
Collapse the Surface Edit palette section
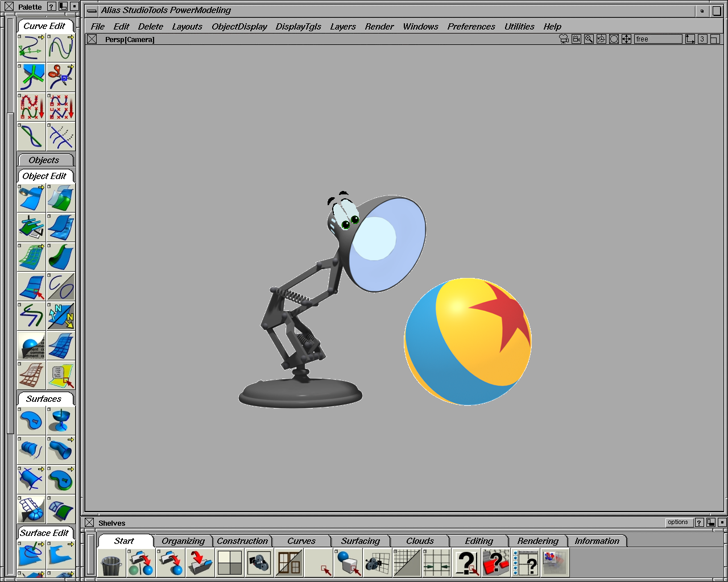click(x=44, y=533)
